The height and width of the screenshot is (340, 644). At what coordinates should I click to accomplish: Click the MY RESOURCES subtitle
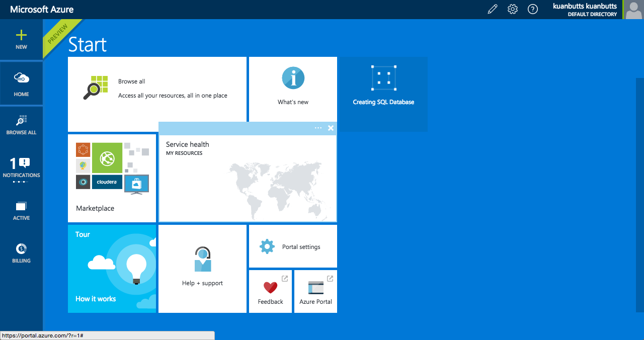click(x=184, y=153)
